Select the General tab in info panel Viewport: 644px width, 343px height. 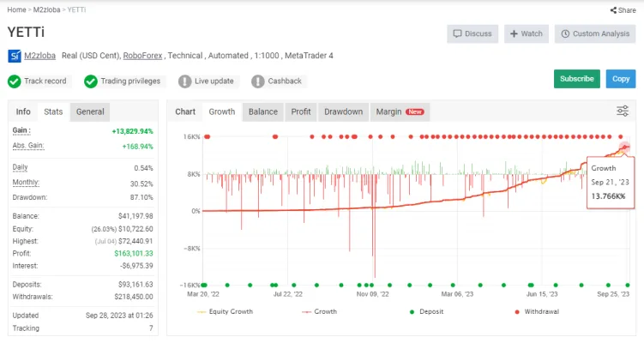click(x=90, y=111)
